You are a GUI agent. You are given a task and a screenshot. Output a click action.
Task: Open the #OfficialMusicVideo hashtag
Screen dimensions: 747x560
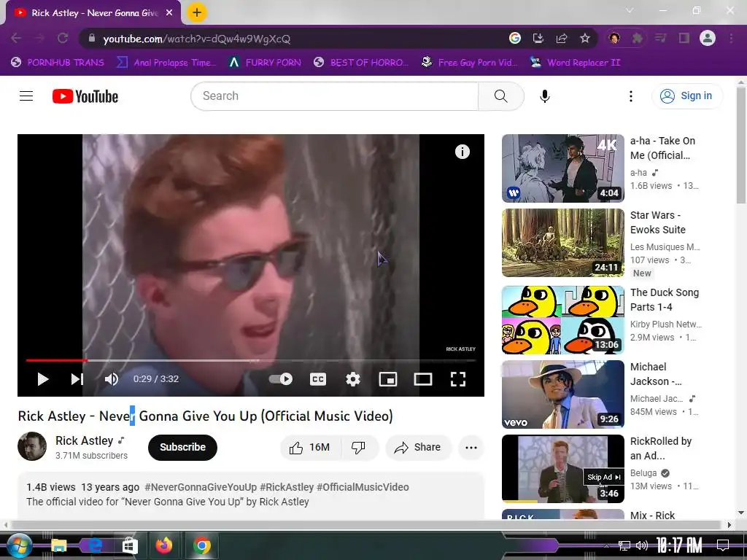click(x=363, y=487)
